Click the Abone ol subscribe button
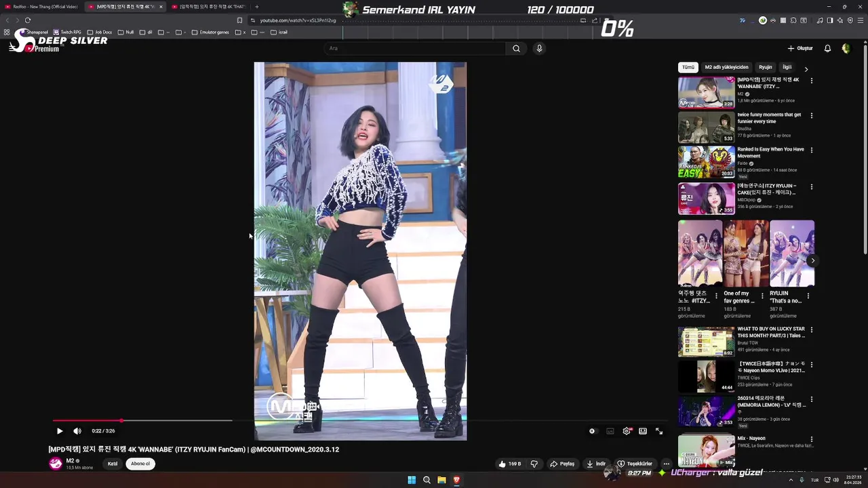This screenshot has height=488, width=868. pyautogui.click(x=140, y=464)
